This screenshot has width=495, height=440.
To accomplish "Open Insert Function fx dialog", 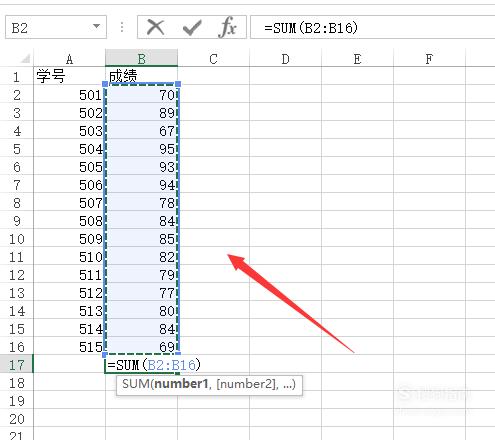I will [228, 27].
